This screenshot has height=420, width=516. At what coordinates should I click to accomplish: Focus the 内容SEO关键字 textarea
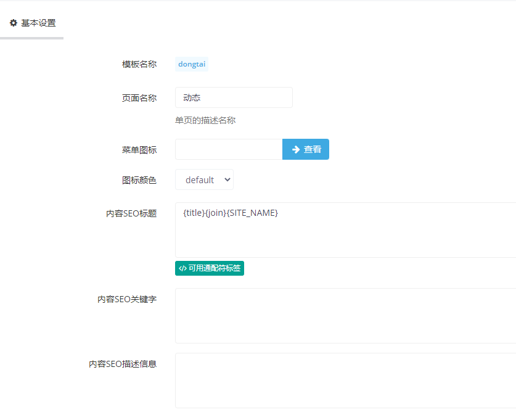tap(345, 316)
